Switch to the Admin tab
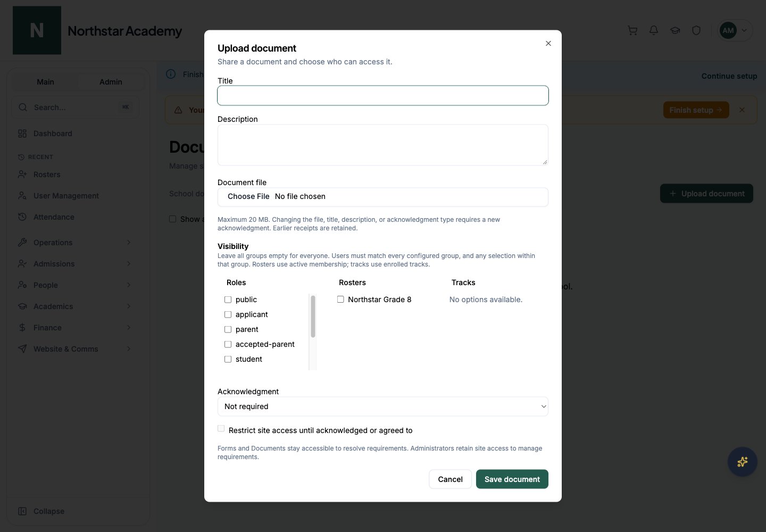 (111, 82)
